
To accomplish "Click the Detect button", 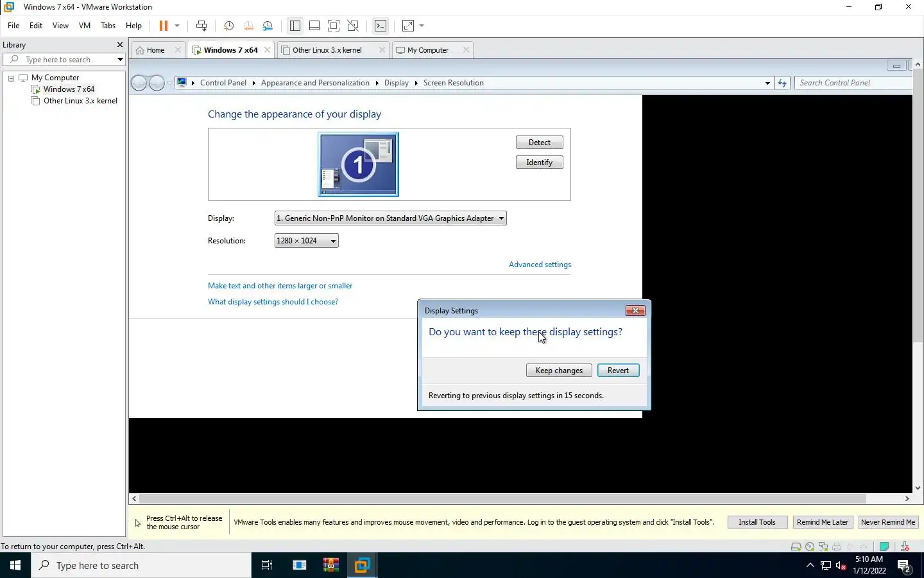I will (540, 143).
